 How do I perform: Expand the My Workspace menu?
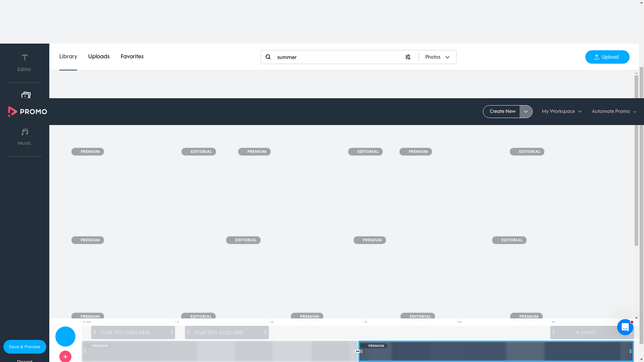pos(561,111)
